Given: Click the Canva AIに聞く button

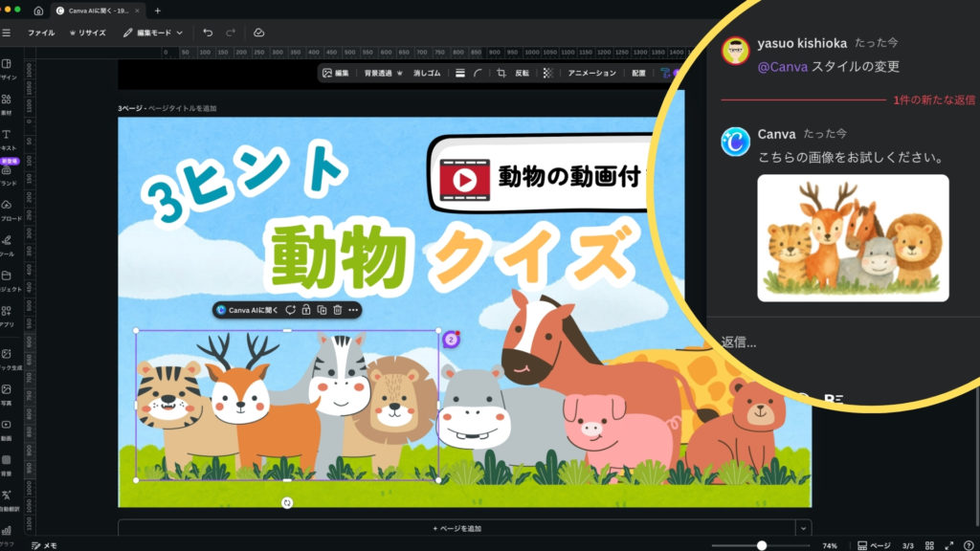Looking at the screenshot, I should point(247,310).
